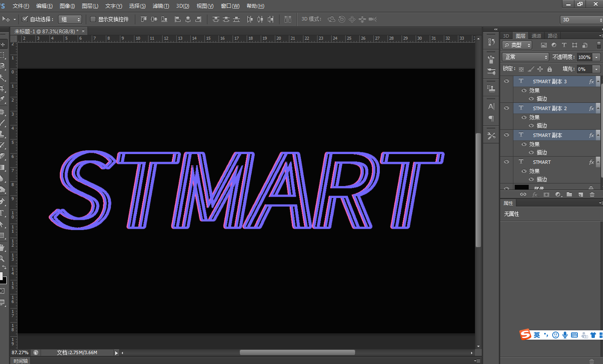Screen dimensions: 603x364
Task: Open the Character panel (A|) icon
Action: pos(491,107)
